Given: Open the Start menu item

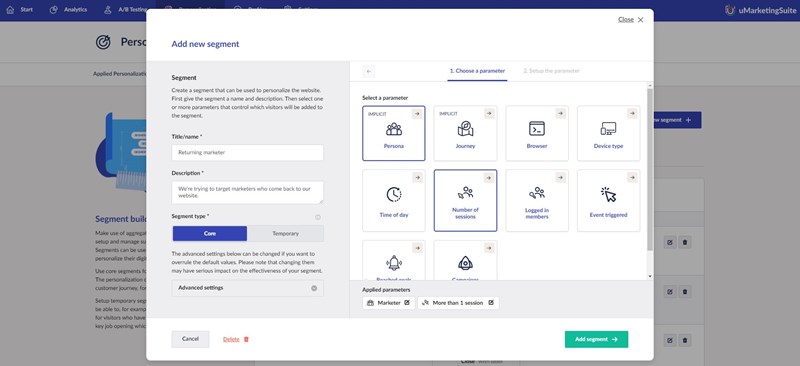Looking at the screenshot, I should coord(20,10).
